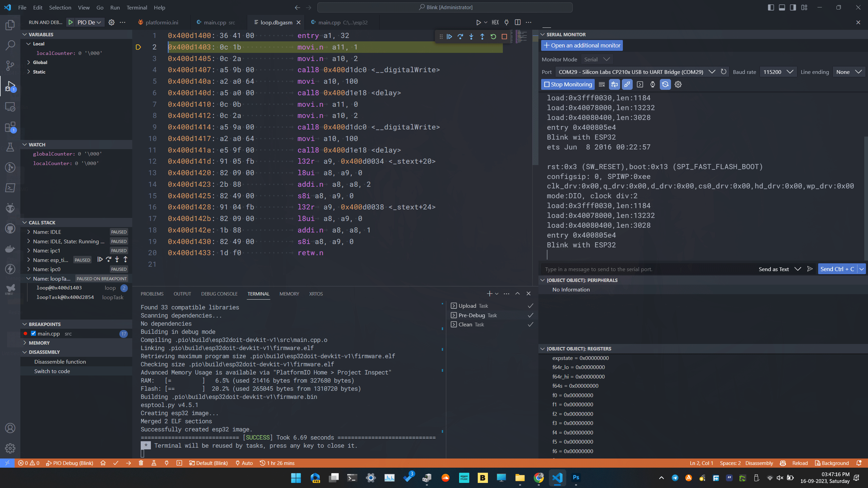Image resolution: width=868 pixels, height=488 pixels.
Task: Toggle HEX view in editor toolbar
Action: [x=495, y=22]
